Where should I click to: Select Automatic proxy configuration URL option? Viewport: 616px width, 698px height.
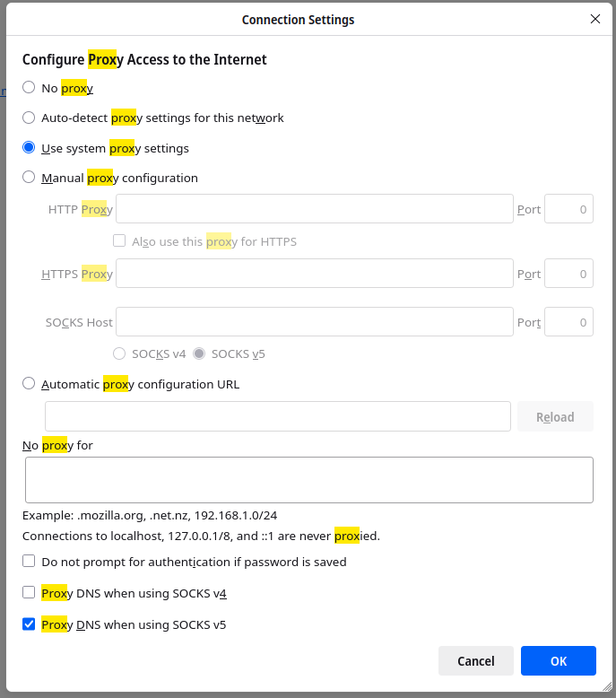[x=30, y=384]
